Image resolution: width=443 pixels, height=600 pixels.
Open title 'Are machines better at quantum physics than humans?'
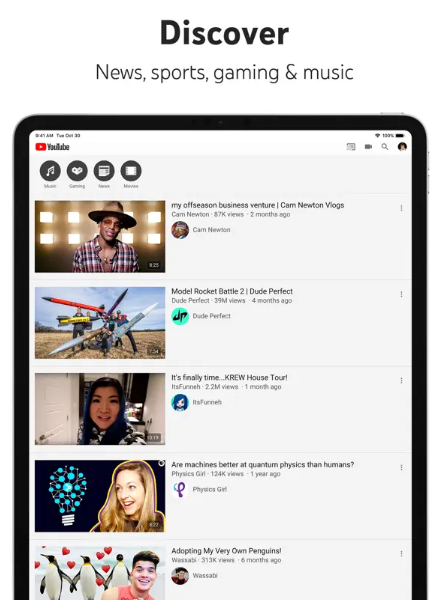pos(262,465)
